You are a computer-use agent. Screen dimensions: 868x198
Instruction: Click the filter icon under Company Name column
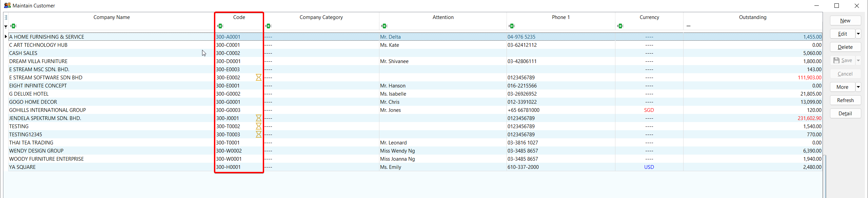point(13,26)
